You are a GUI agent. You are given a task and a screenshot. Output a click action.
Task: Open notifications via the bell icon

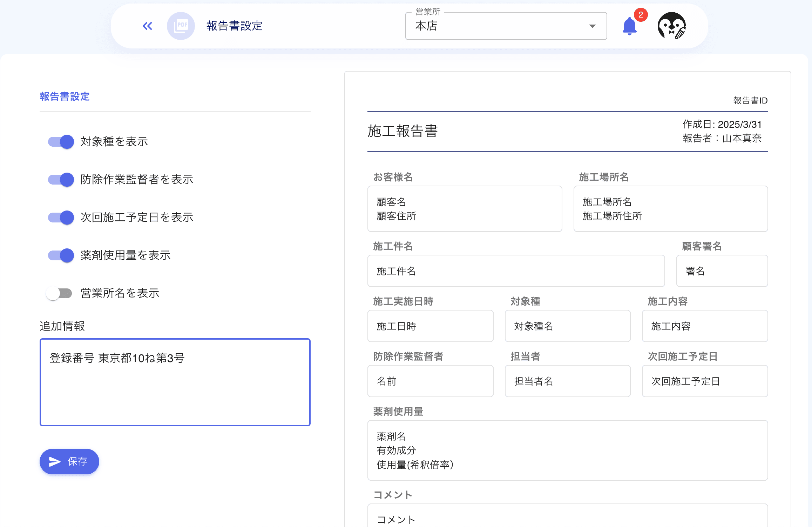[629, 26]
